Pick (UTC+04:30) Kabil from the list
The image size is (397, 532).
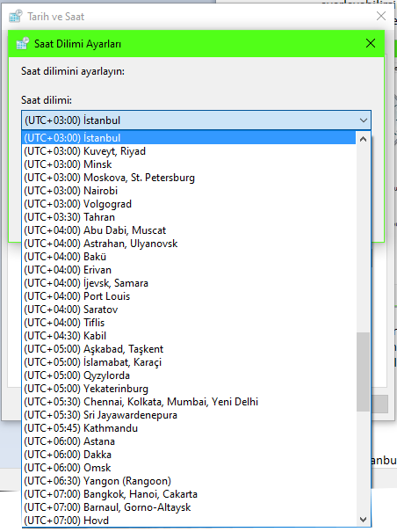tap(189, 336)
